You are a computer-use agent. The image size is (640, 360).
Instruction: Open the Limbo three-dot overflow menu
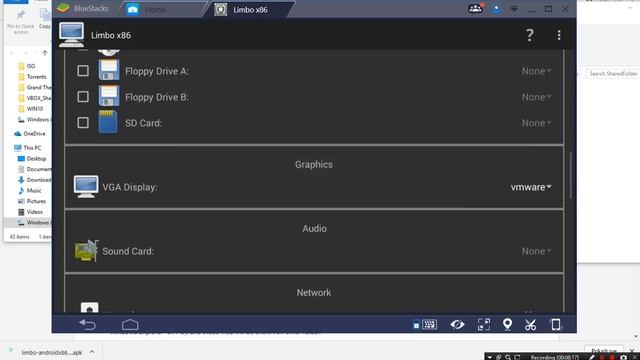click(x=559, y=35)
